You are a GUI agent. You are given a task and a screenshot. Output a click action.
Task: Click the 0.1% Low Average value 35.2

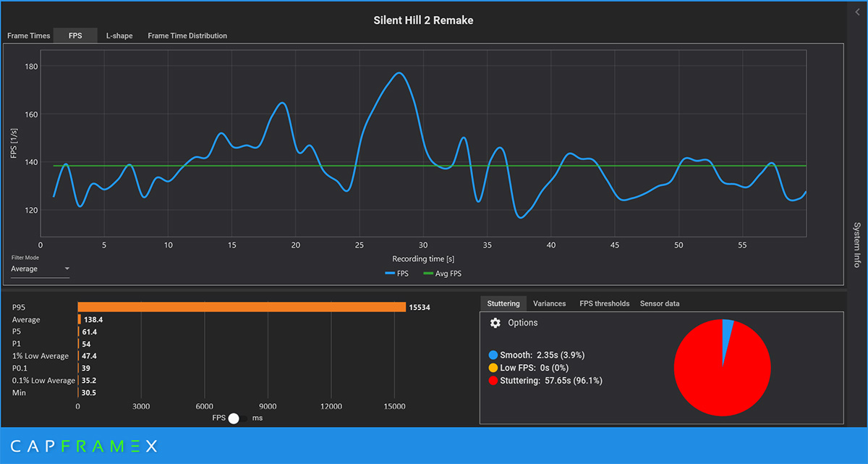click(x=88, y=381)
